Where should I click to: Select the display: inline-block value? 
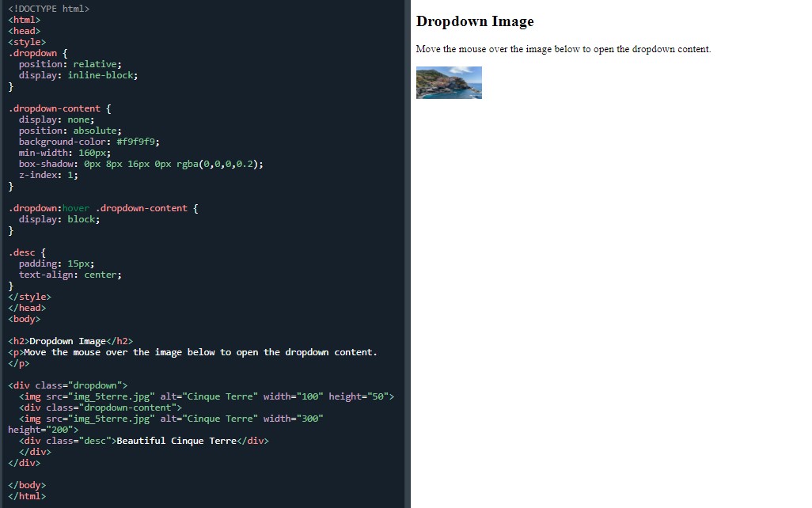point(103,74)
